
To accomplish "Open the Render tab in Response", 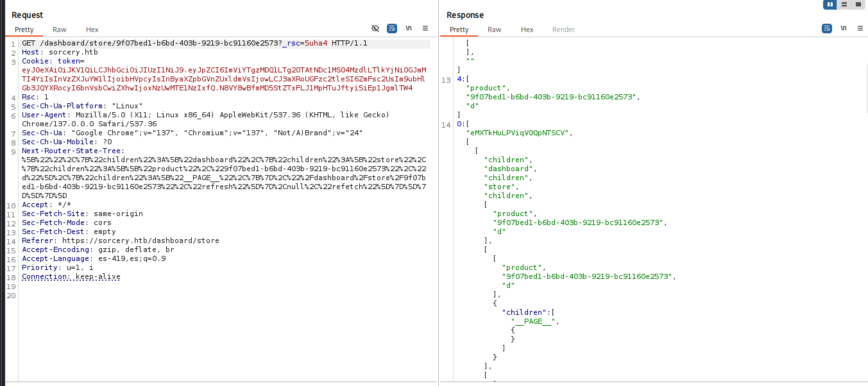I will click(x=563, y=29).
